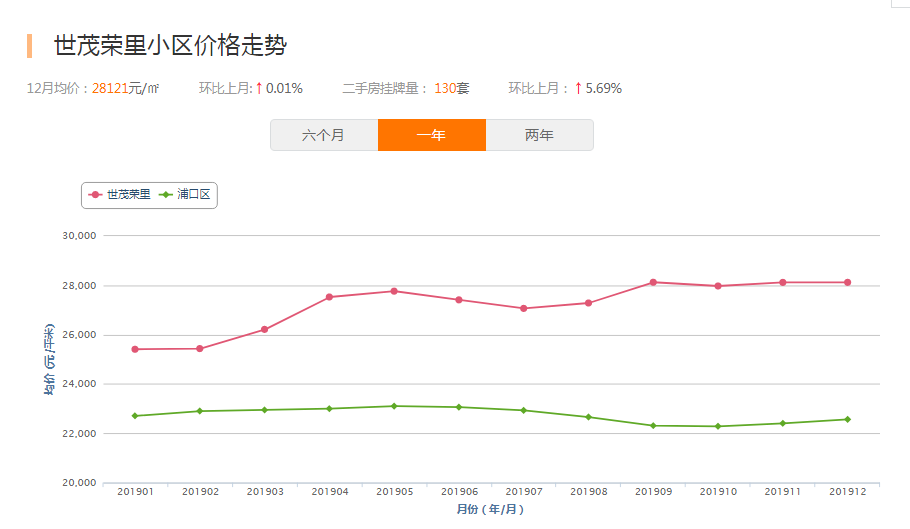Click the 浦口区 green point at 201902
Screen dimensions: 910x529
point(200,411)
